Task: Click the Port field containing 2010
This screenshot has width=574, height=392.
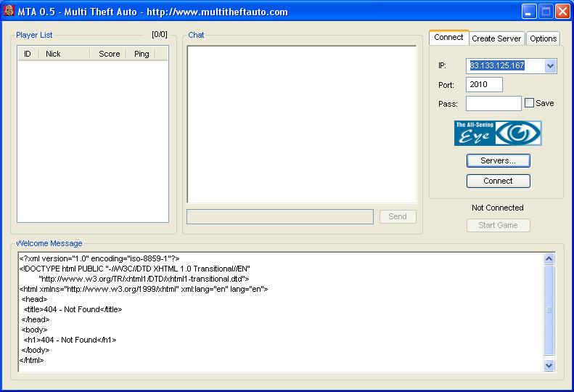Action: pyautogui.click(x=484, y=85)
